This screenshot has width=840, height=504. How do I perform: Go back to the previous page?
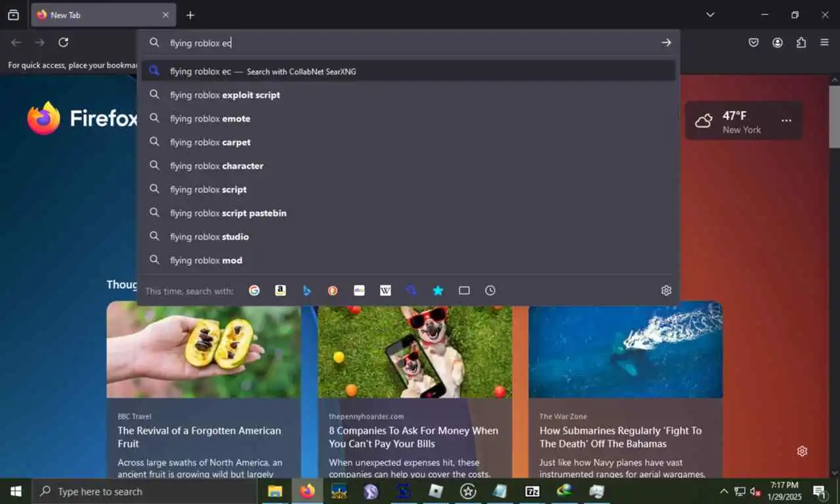tap(16, 43)
